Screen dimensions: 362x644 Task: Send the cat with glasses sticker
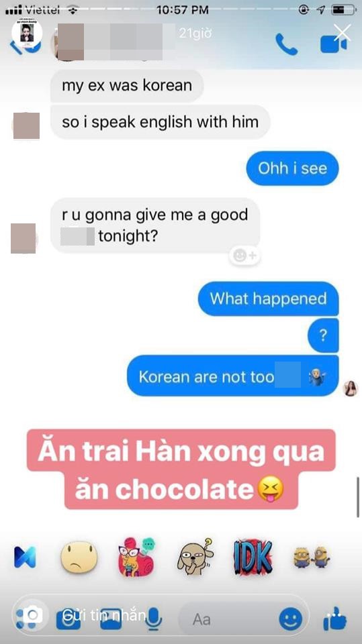(136, 557)
